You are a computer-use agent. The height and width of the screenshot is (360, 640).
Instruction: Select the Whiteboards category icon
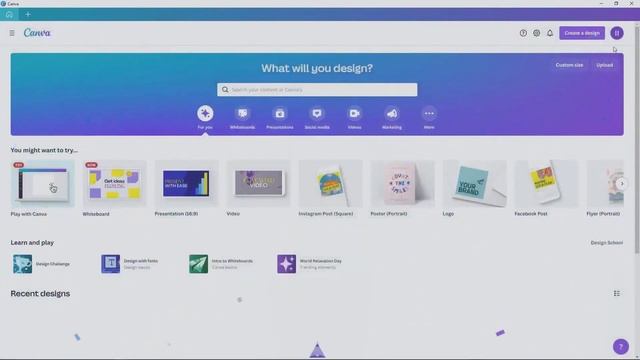[x=242, y=113]
